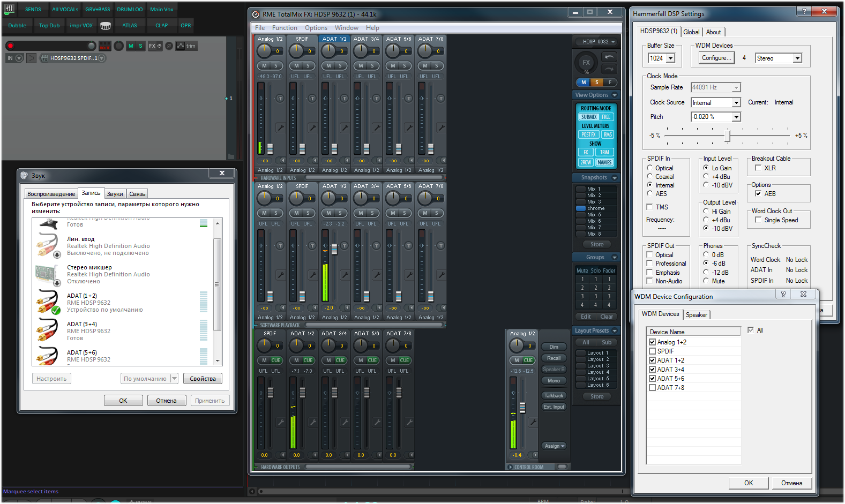The width and height of the screenshot is (845, 504).
Task: Open Buffer Size dropdown
Action: 670,58
